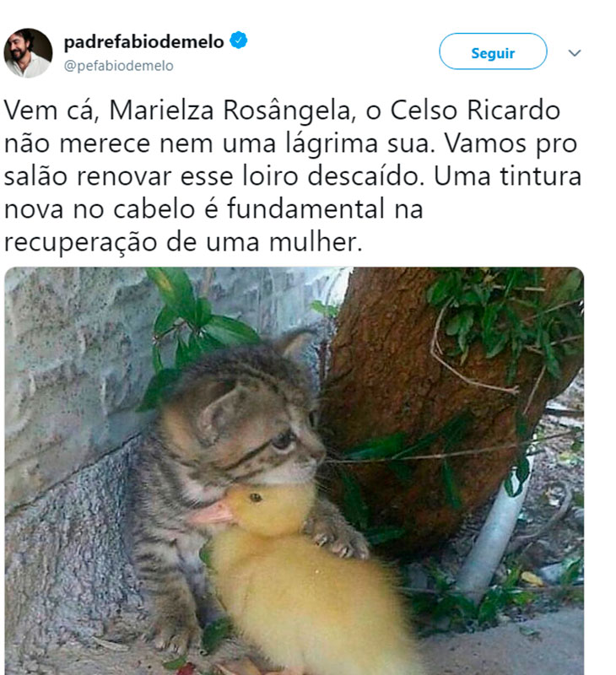
Task: Open the kitten and duckling photo
Action: point(294,471)
